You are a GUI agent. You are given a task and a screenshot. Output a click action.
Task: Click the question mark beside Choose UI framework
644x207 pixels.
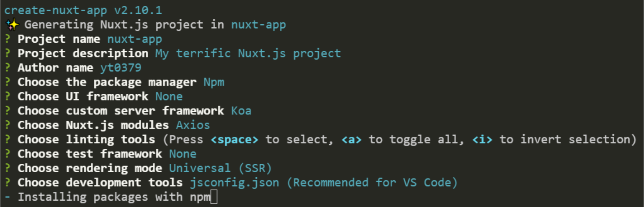[8, 96]
